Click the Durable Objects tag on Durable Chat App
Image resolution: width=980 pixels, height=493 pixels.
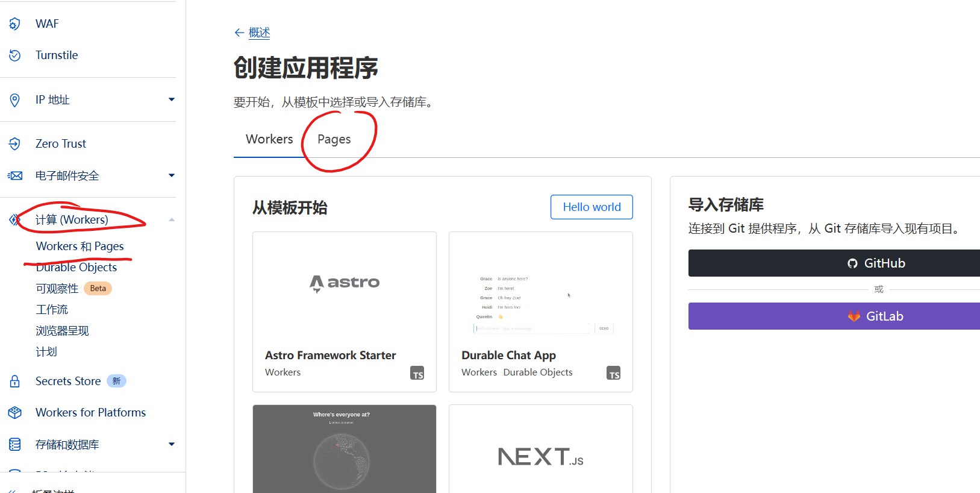538,372
